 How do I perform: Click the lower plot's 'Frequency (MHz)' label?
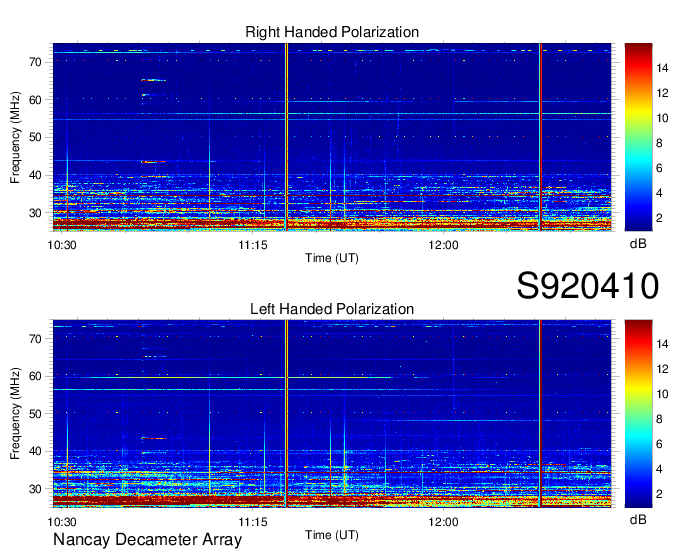(16, 414)
